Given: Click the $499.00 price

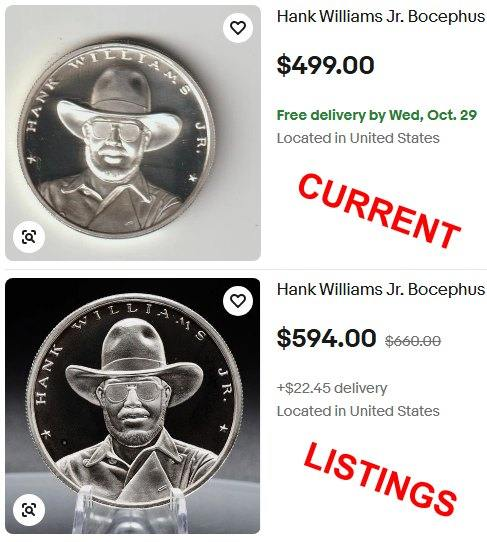Looking at the screenshot, I should (x=326, y=65).
